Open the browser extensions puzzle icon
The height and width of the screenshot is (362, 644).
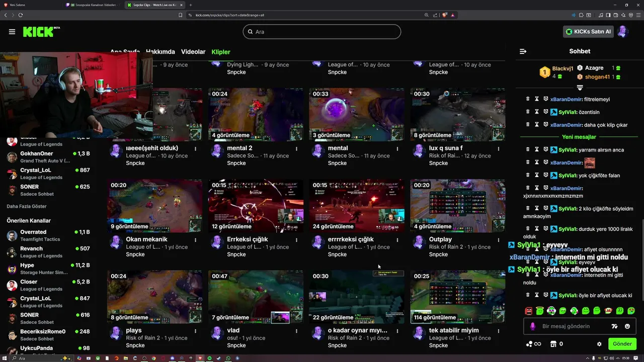point(582,15)
